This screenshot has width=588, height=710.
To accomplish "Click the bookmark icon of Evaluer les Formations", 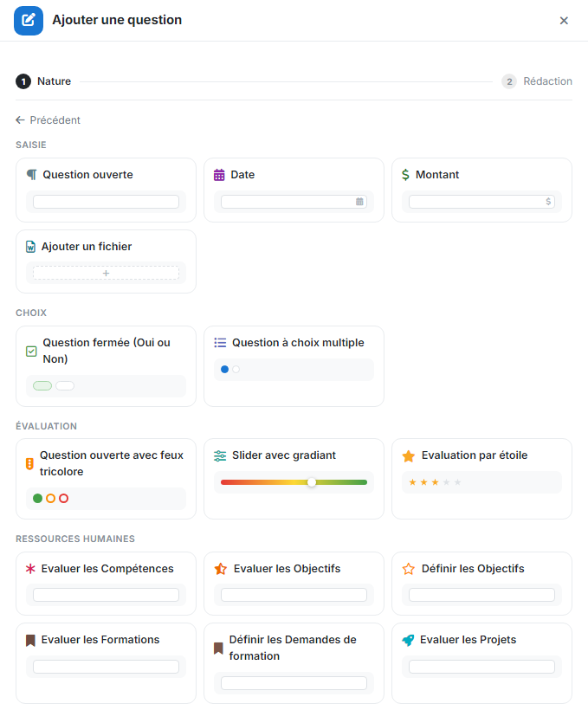I will click(x=30, y=640).
